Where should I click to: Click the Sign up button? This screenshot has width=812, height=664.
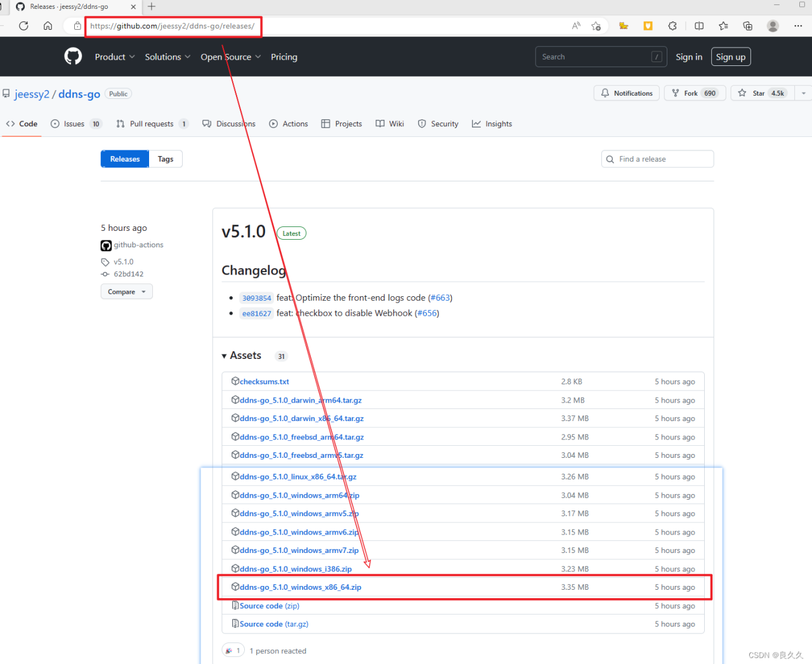pyautogui.click(x=730, y=56)
